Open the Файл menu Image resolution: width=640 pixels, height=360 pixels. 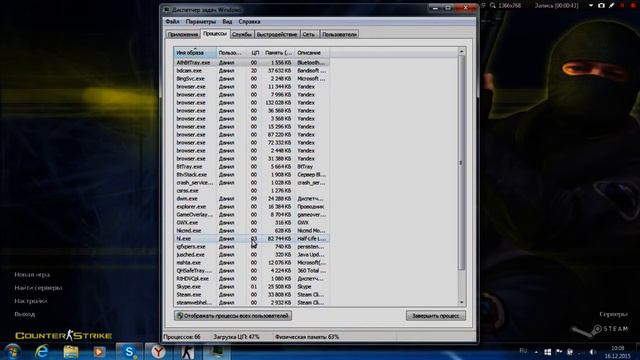tap(172, 22)
